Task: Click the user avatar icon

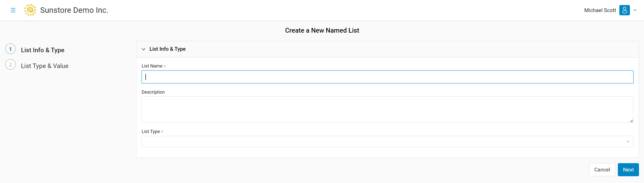Action: 624,10
